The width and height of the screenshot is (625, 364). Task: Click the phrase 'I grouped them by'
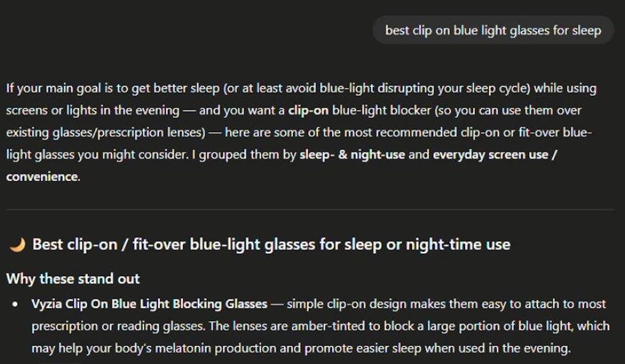251,154
